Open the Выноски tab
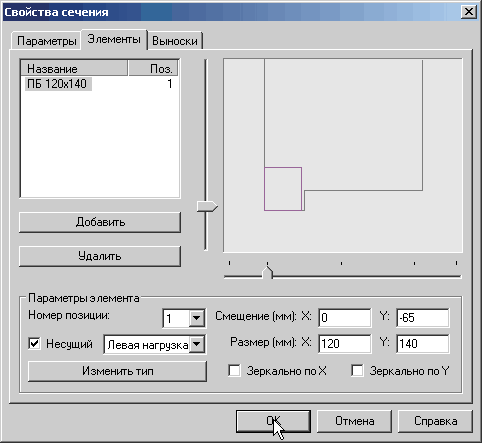Image resolution: width=482 pixels, height=443 pixels. (x=175, y=41)
